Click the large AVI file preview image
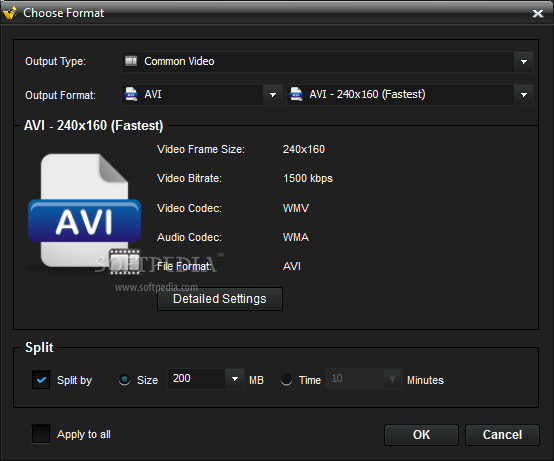 (84, 214)
